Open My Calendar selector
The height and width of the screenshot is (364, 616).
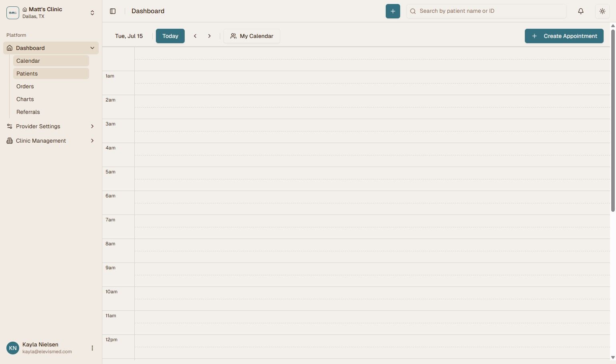point(252,36)
